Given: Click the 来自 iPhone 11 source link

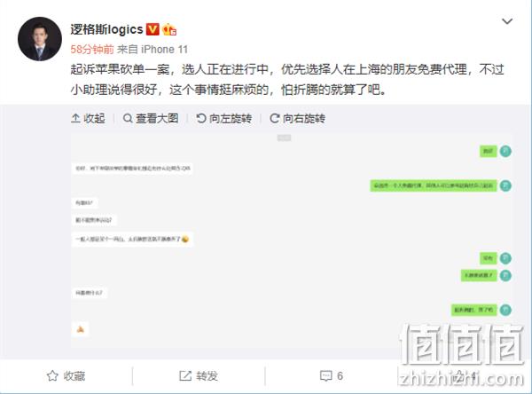Looking at the screenshot, I should [x=153, y=50].
